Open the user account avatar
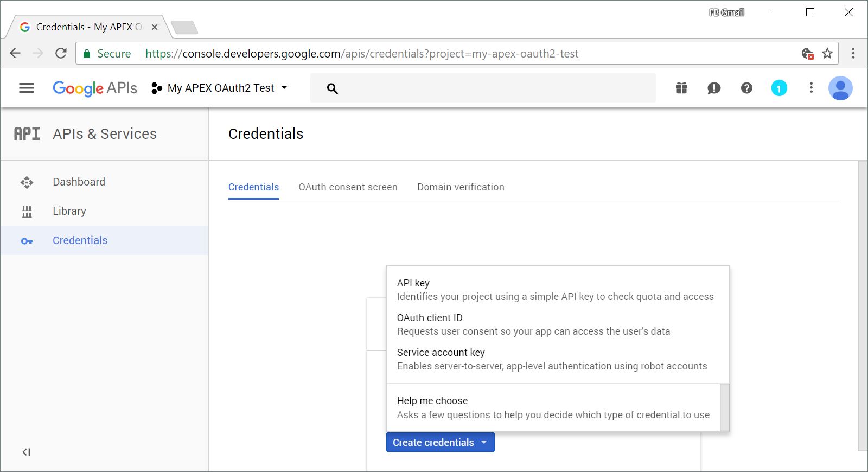This screenshot has width=868, height=472. point(840,88)
